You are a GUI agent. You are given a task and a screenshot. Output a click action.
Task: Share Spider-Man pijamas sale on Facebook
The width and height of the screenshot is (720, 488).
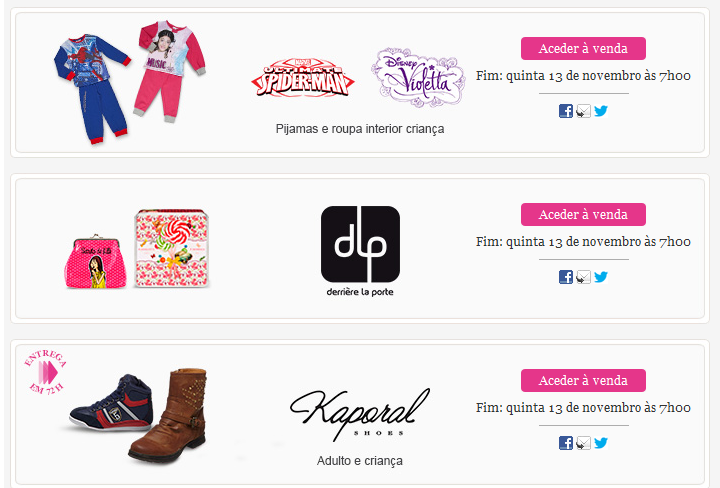click(566, 111)
